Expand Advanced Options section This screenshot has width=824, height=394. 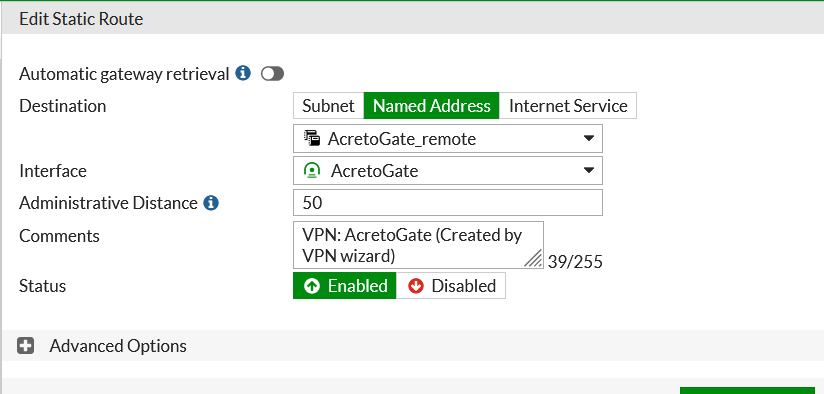pos(25,346)
